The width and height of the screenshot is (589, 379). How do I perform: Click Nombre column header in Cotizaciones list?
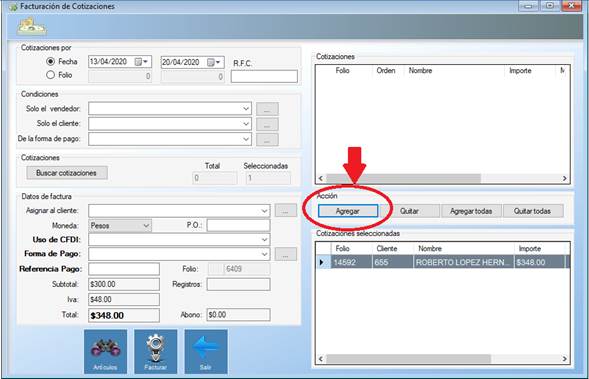[x=420, y=71]
